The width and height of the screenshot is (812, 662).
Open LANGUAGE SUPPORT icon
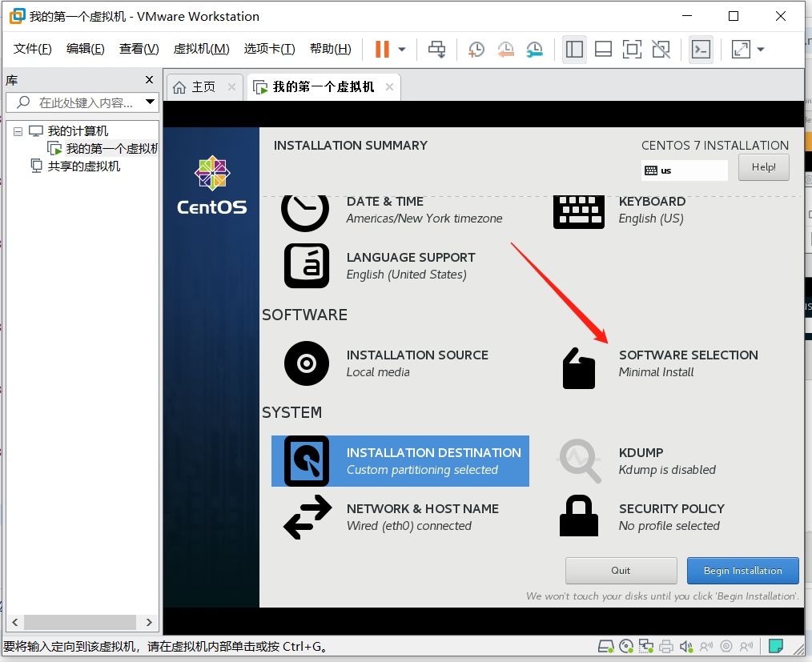click(307, 266)
